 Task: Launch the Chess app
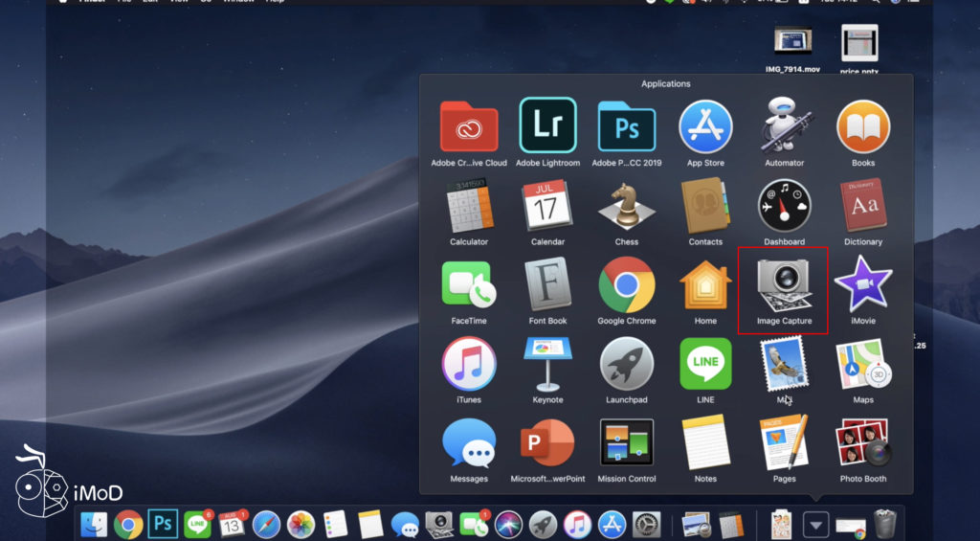[x=626, y=206]
